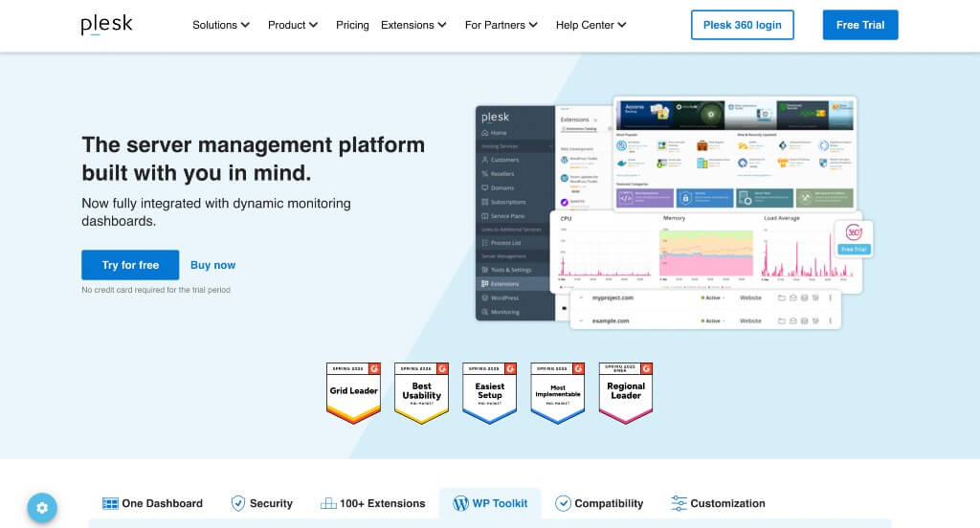The image size is (980, 528).
Task: Expand the Solutions dropdown menu
Action: (221, 25)
